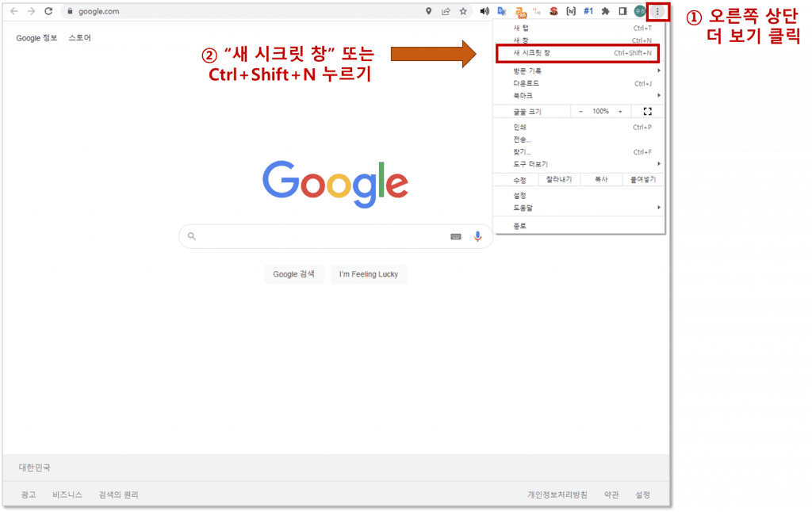Viewport: 812px width, 512px height.
Task: Expand the 도움말 submenu
Action: pos(579,208)
